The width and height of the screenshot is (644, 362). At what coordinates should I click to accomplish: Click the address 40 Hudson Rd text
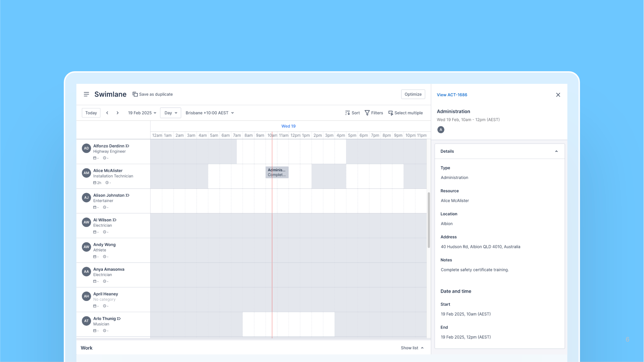[480, 247]
